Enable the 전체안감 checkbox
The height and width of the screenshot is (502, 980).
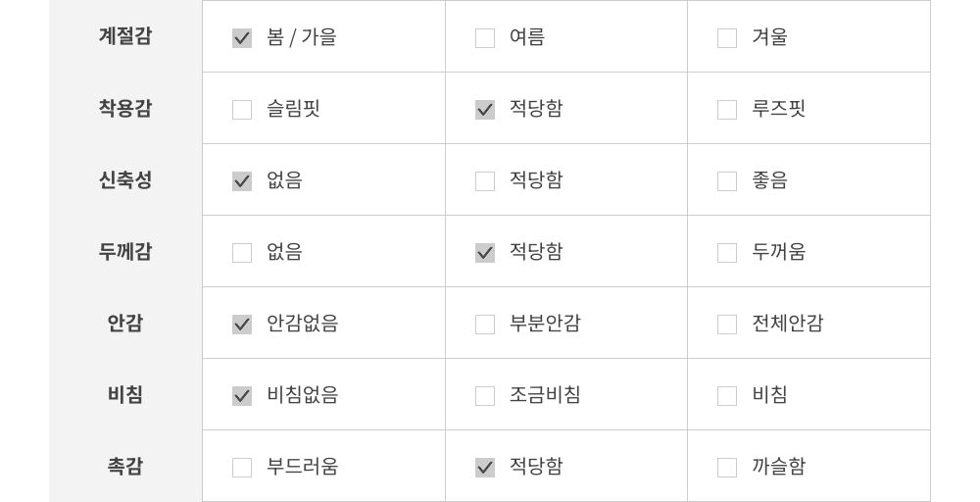[x=727, y=325]
